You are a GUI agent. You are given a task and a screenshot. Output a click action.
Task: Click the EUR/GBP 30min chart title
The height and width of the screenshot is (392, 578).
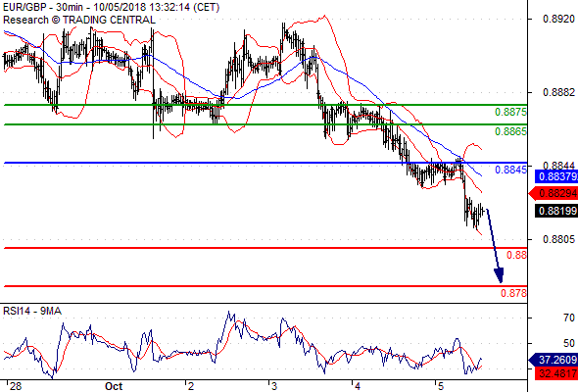(112, 7)
